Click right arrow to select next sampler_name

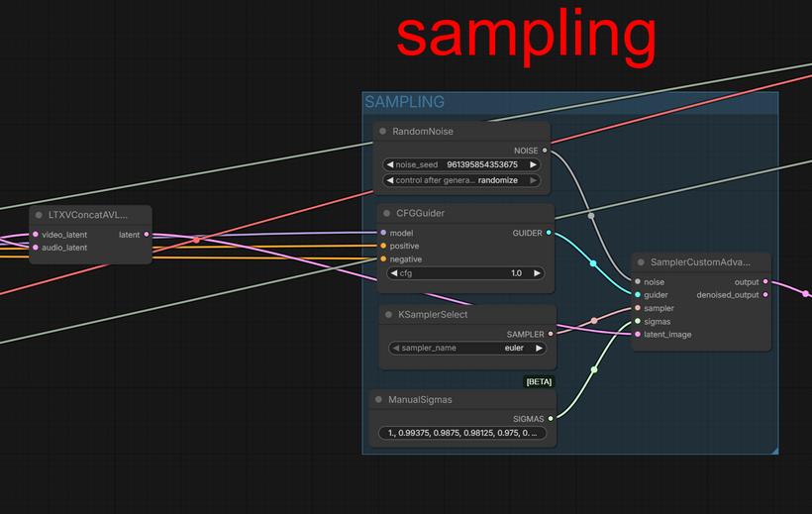click(x=540, y=349)
